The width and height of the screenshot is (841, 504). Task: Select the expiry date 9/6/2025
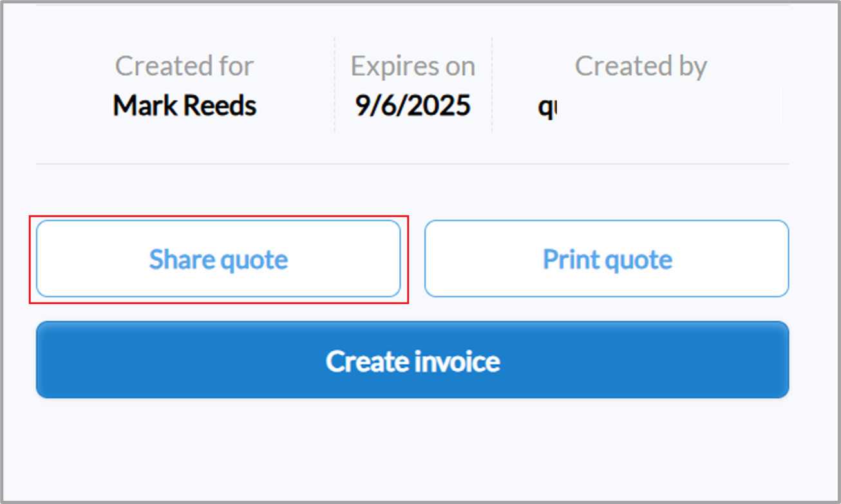tap(413, 106)
